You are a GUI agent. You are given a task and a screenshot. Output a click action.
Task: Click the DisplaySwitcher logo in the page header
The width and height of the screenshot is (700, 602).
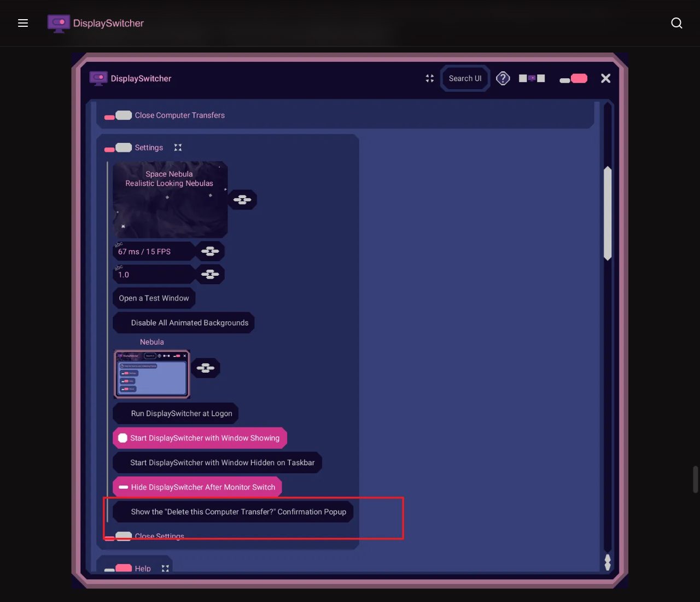96,24
